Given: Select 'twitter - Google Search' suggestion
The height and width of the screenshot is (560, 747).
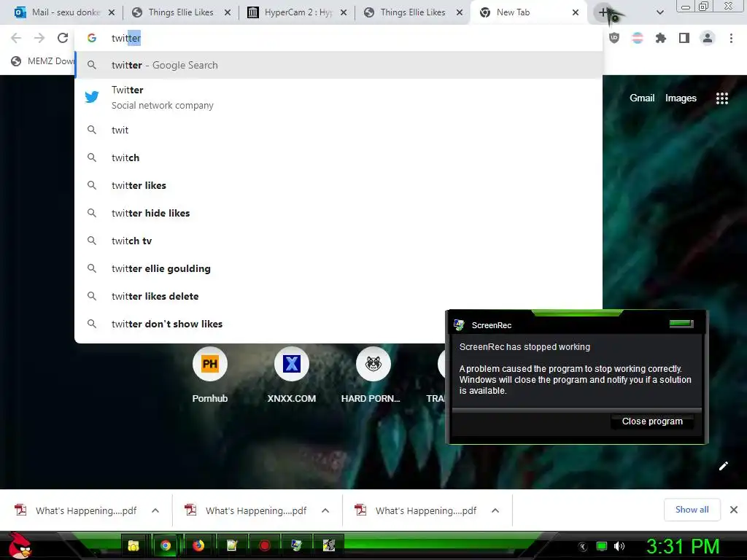Looking at the screenshot, I should click(338, 65).
